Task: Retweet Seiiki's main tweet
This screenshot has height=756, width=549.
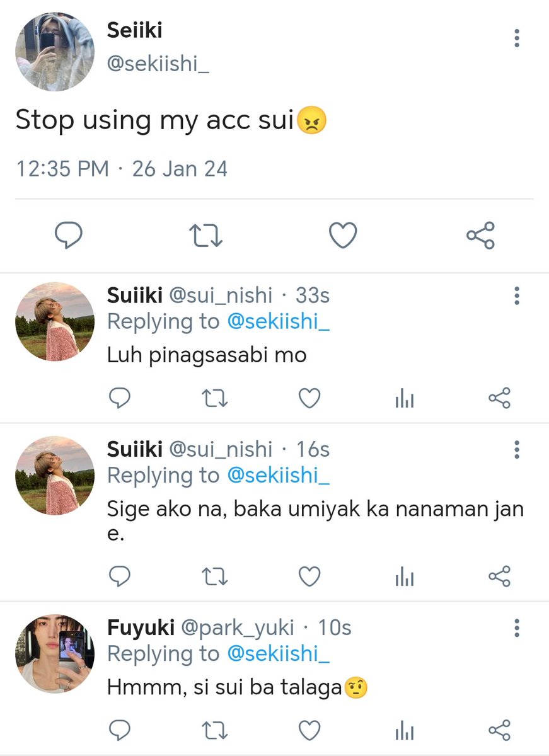Action: [206, 236]
